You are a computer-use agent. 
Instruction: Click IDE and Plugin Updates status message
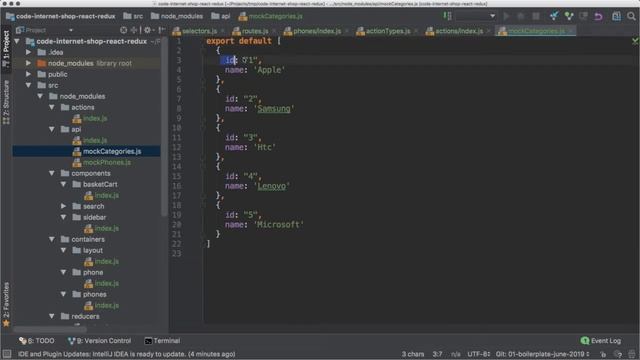(x=127, y=354)
